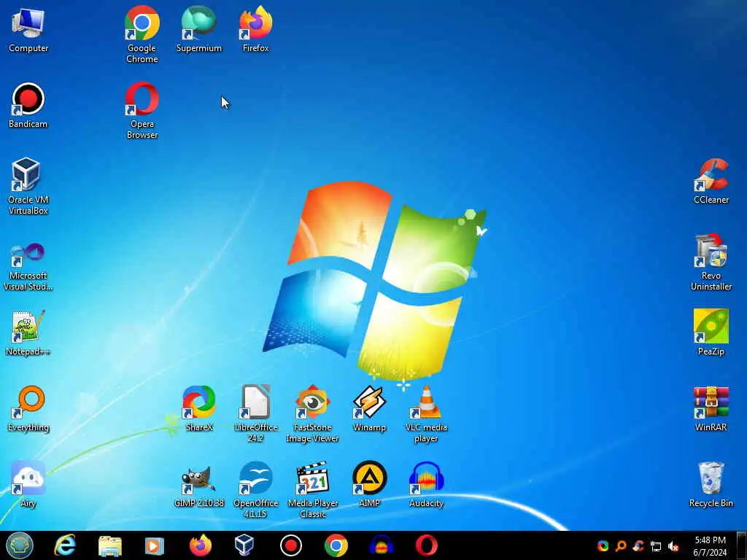Select the FastStone Image Viewer shortcut
This screenshot has width=747, height=560.
(312, 414)
